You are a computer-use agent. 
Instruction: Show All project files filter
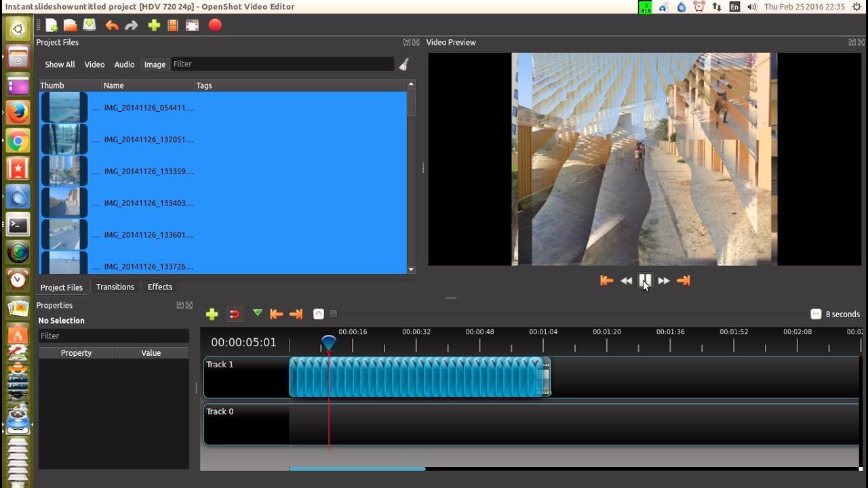[60, 64]
